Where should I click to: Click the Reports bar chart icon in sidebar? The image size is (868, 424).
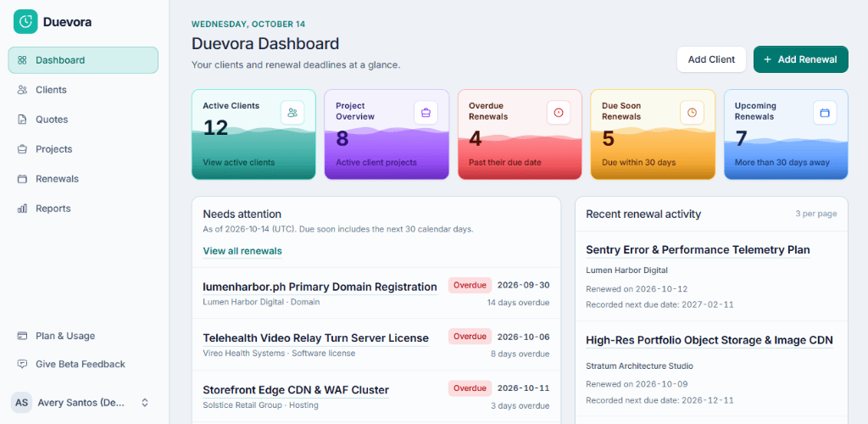click(x=22, y=209)
